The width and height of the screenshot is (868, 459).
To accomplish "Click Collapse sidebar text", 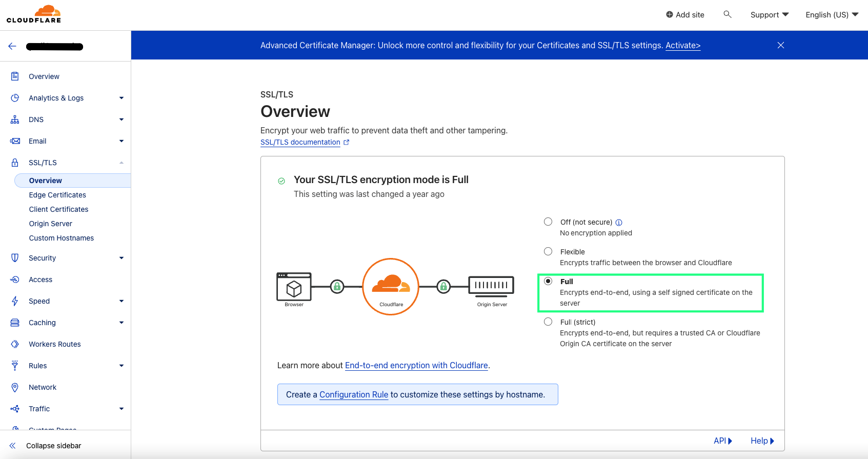I will (x=54, y=446).
